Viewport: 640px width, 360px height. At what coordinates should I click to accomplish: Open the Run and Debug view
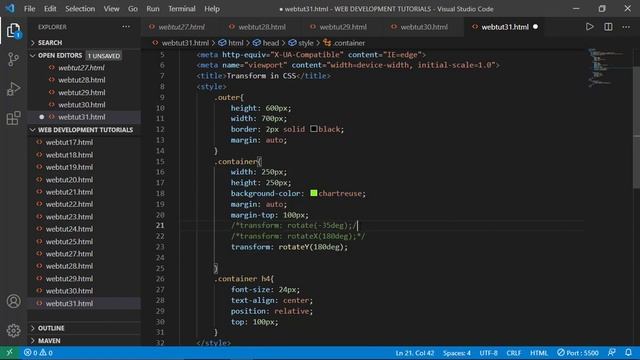click(13, 89)
